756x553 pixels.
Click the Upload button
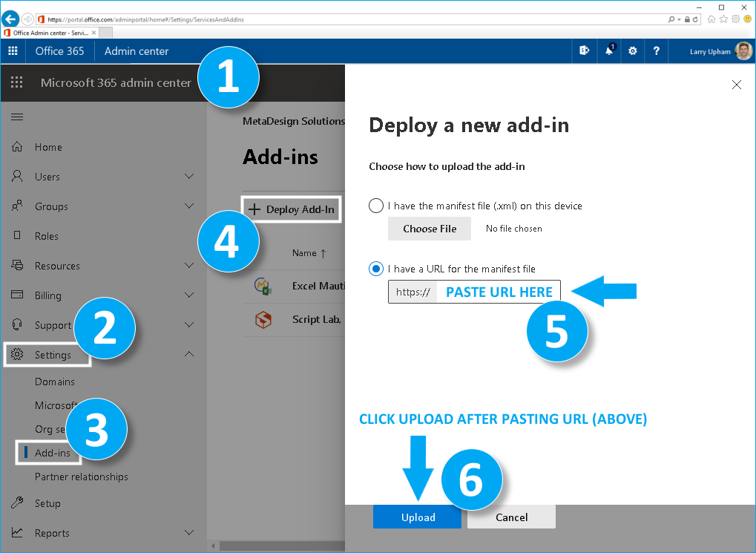tap(417, 517)
